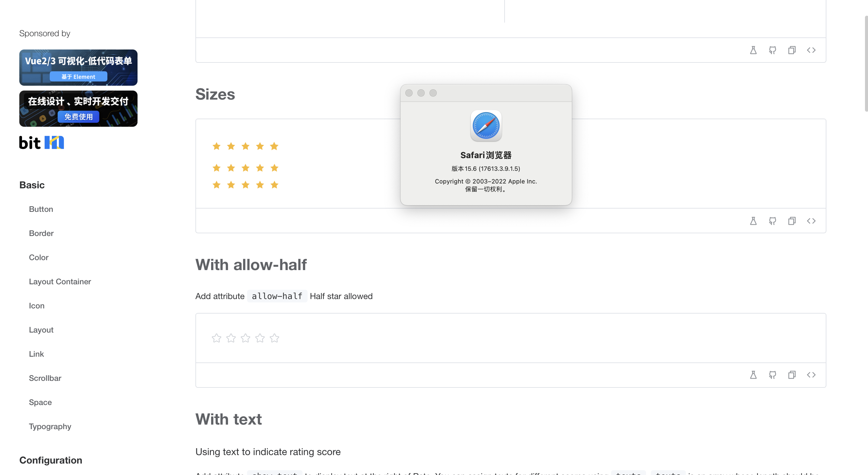868x475 pixels.
Task: Navigate to the Button documentation page
Action: pos(41,209)
